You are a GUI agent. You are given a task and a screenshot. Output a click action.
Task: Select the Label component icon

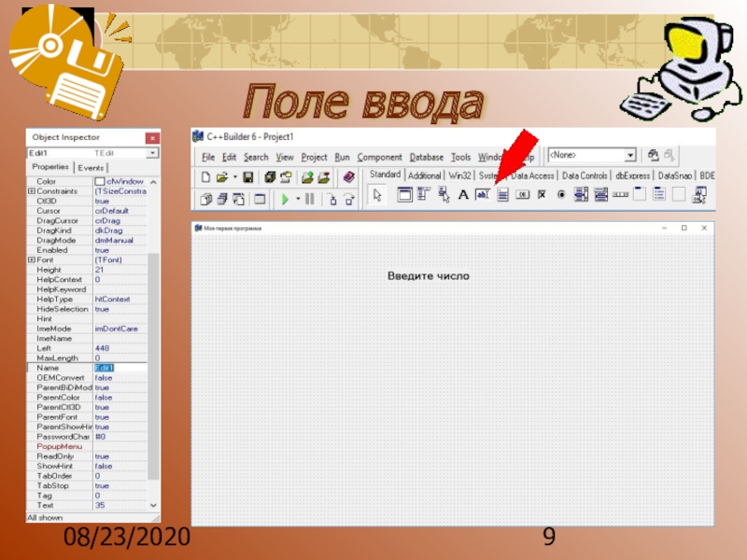point(462,195)
